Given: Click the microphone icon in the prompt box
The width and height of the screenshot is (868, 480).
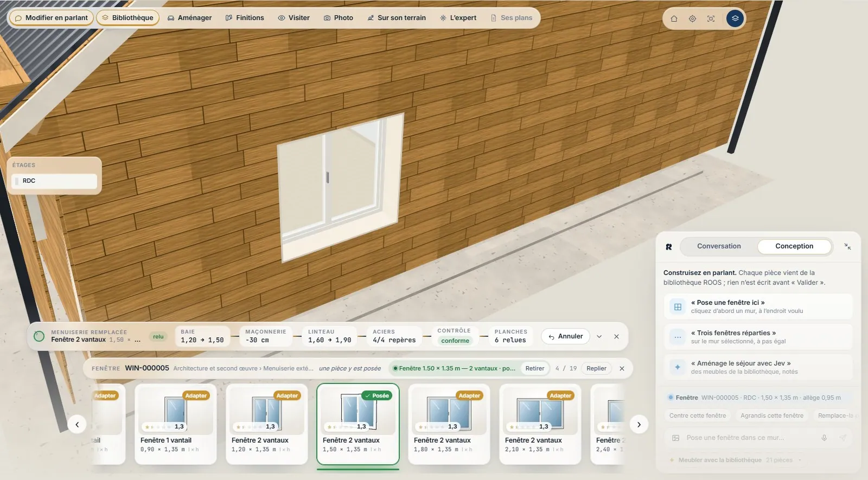Looking at the screenshot, I should pos(824,438).
